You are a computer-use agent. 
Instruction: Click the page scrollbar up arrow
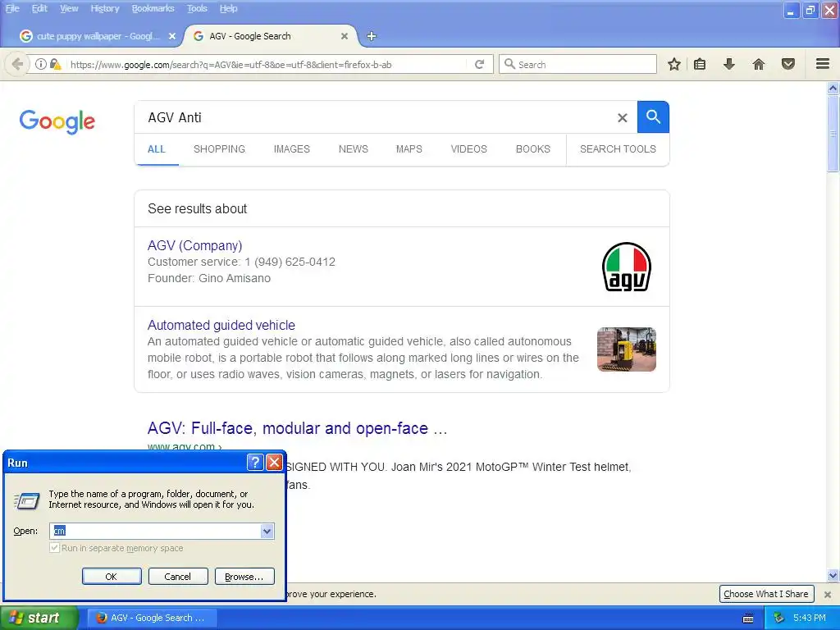tap(833, 88)
